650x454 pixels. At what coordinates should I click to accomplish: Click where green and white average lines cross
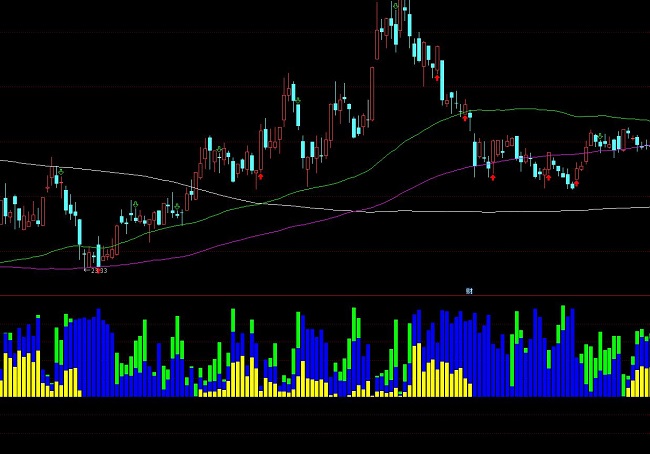pos(260,203)
